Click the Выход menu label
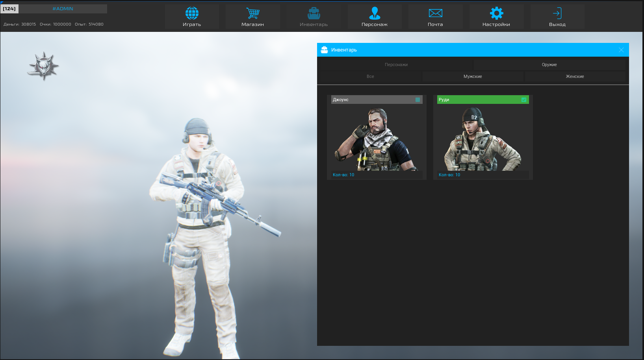 (557, 24)
